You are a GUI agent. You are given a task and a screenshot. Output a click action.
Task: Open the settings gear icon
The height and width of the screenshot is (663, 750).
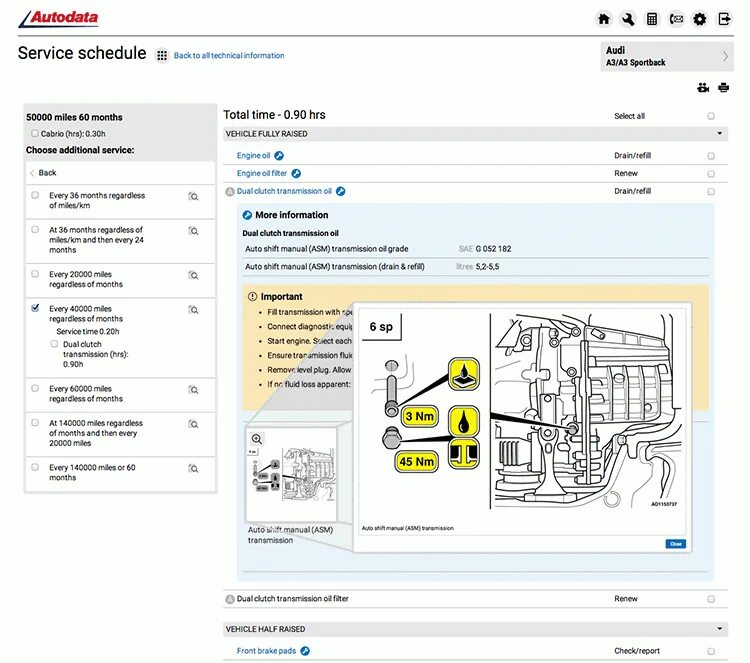click(x=700, y=19)
